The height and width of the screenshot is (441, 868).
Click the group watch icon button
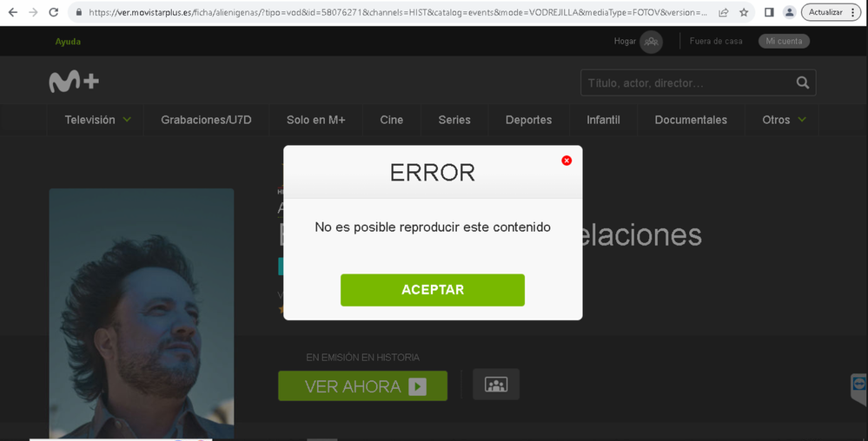coord(496,385)
